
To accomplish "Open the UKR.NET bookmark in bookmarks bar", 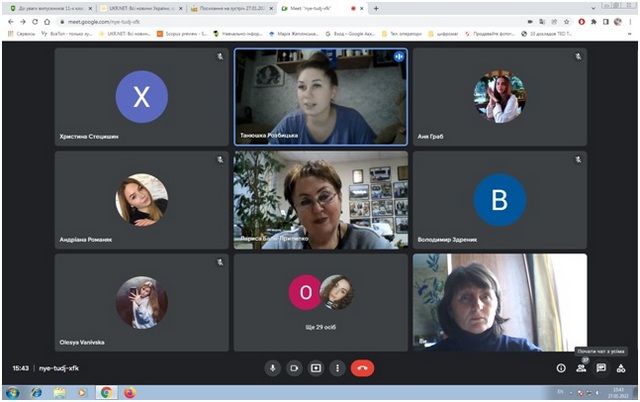I will [x=125, y=34].
